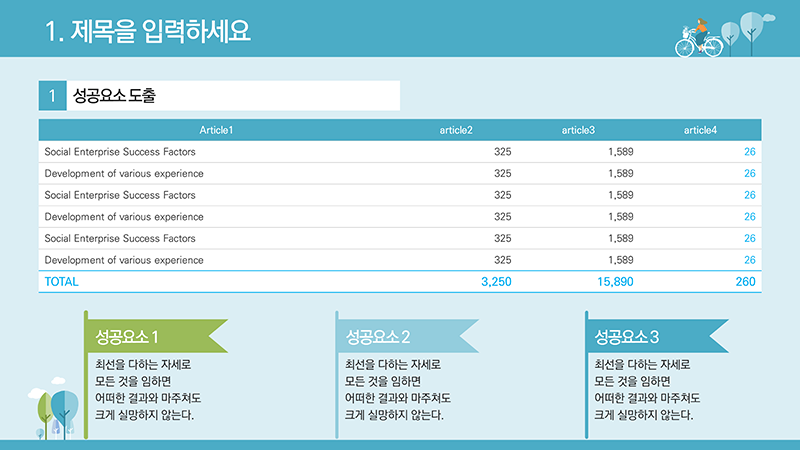Click the numbered '1' box beside 성공요소 도출
The height and width of the screenshot is (450, 800).
click(53, 95)
